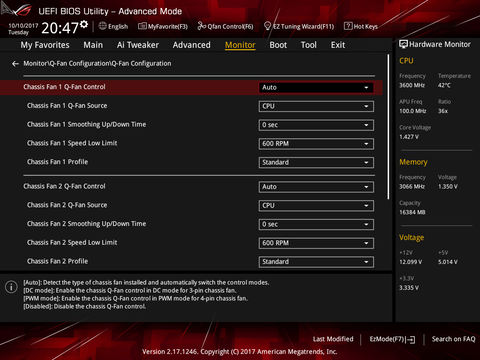Switch to EzMode(F7)
The width and height of the screenshot is (480, 360).
(x=392, y=339)
